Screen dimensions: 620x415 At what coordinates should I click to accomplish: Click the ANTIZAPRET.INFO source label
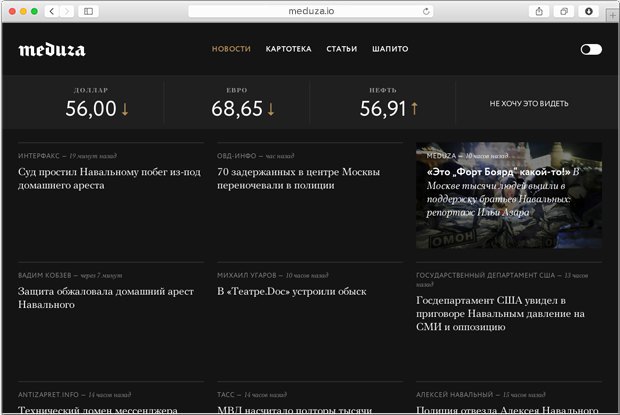[x=48, y=394]
